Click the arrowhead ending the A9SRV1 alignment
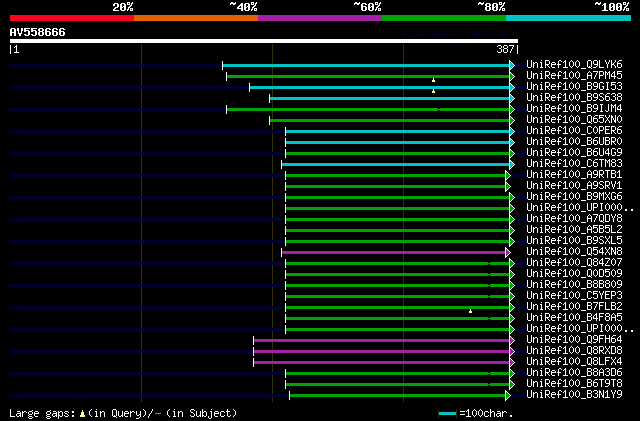 508,186
